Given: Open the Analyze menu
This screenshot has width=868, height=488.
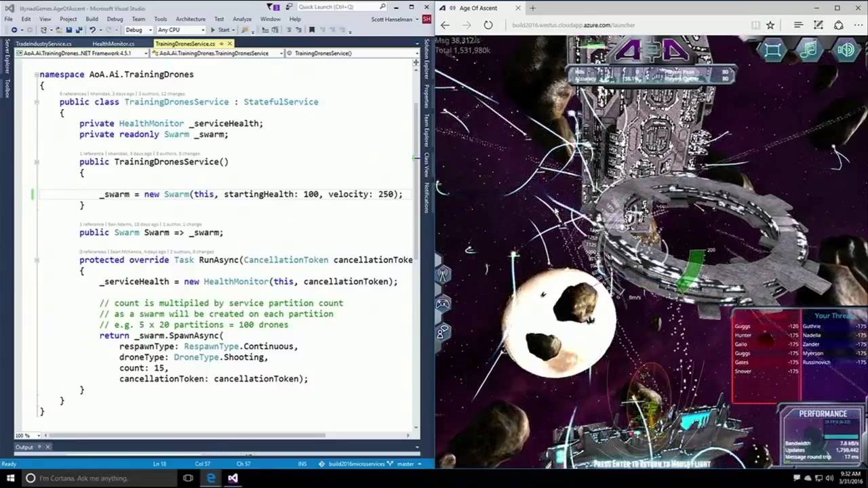Looking at the screenshot, I should pos(242,19).
